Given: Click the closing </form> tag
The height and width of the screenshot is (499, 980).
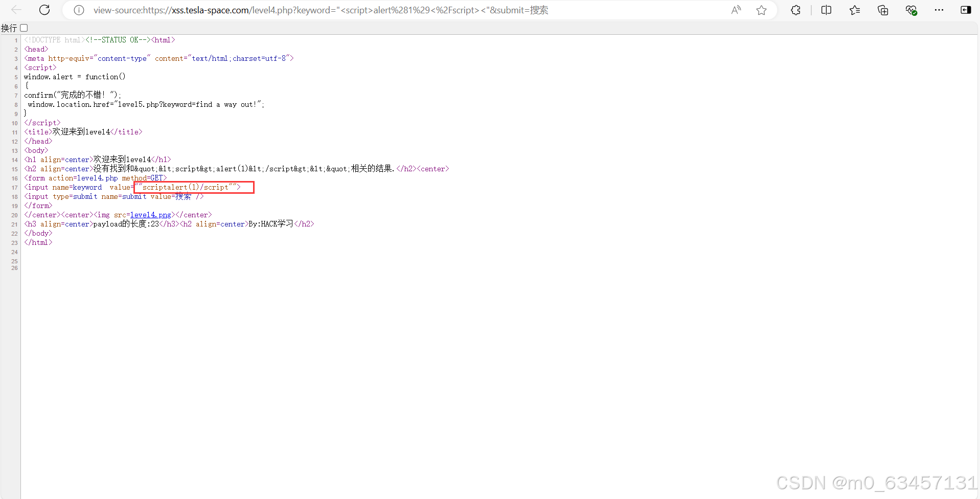Looking at the screenshot, I should click(38, 206).
